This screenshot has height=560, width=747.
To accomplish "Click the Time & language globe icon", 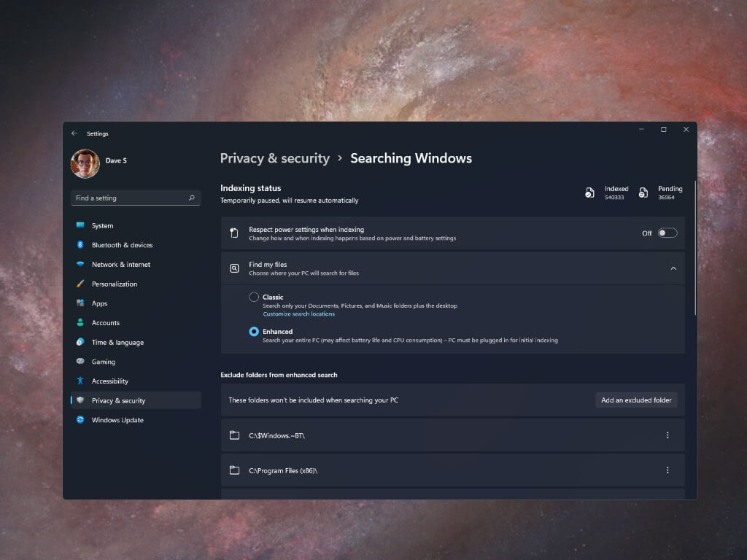I will pos(80,342).
